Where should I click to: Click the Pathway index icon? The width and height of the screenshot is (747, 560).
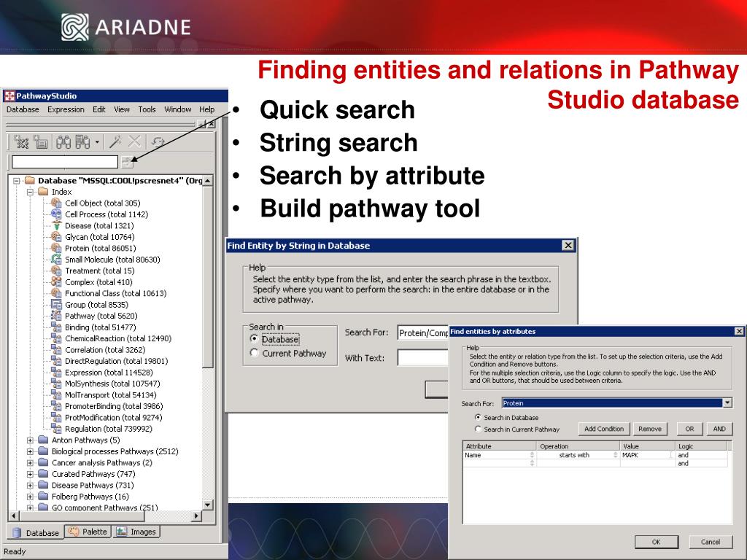click(x=56, y=316)
